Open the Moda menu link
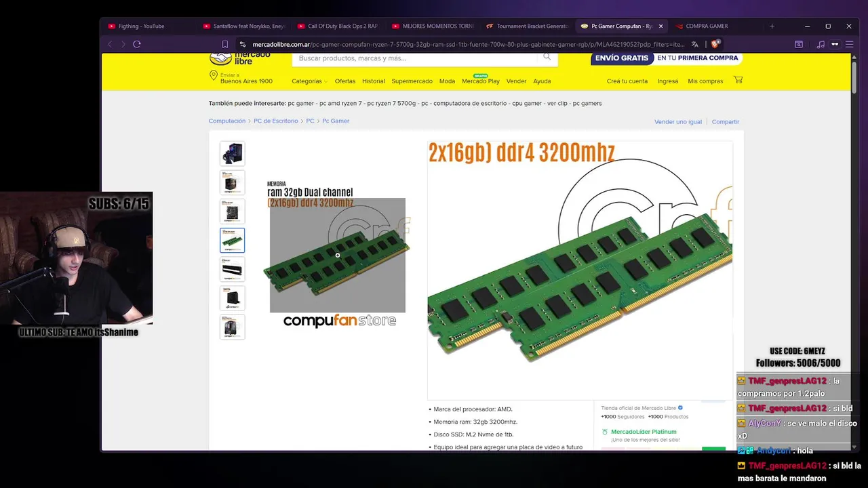The image size is (868, 488). tap(447, 81)
